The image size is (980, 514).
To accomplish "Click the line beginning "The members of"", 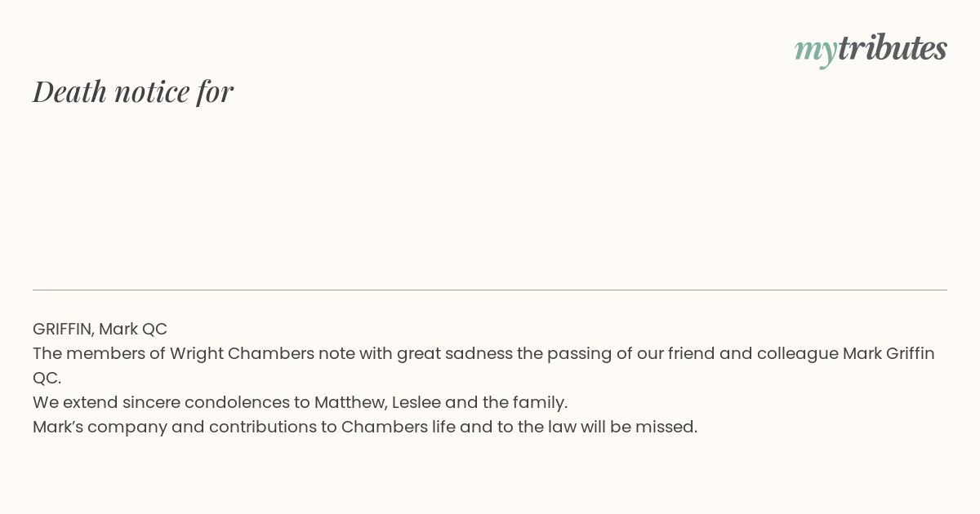I will [x=483, y=353].
